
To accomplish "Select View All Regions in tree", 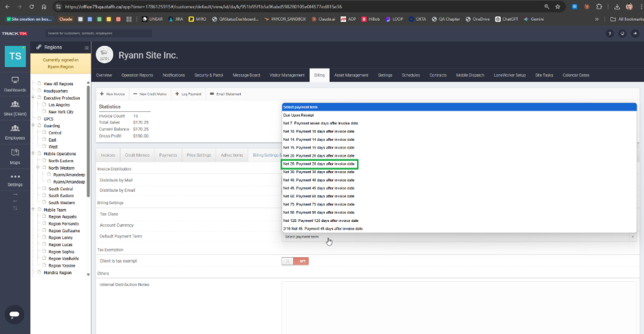I will coord(58,84).
